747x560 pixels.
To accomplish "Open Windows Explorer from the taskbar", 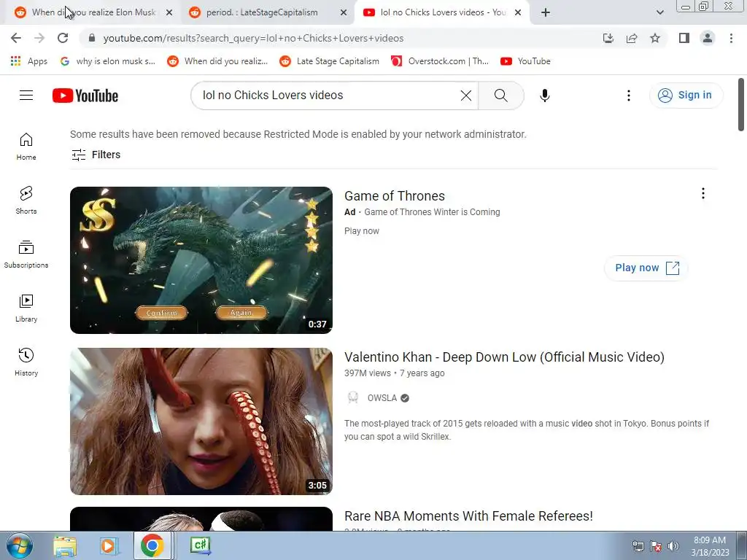I will (x=65, y=545).
